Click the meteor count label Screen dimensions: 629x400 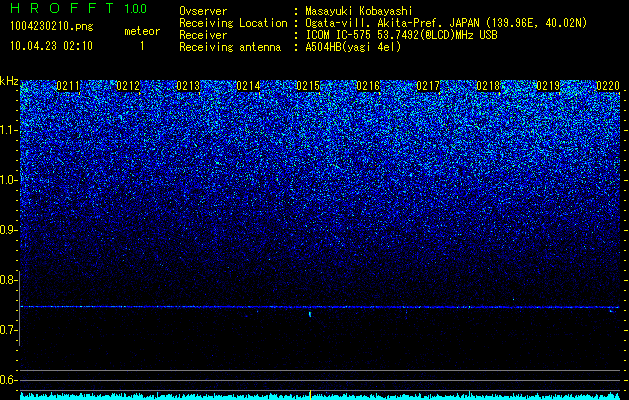pyautogui.click(x=142, y=31)
